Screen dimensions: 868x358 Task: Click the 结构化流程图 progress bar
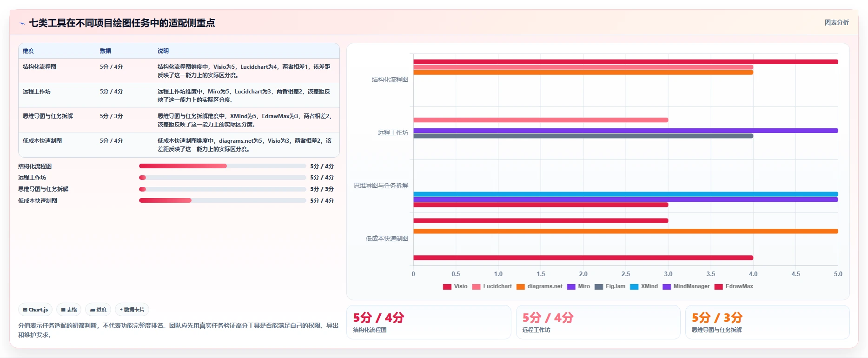click(x=222, y=166)
